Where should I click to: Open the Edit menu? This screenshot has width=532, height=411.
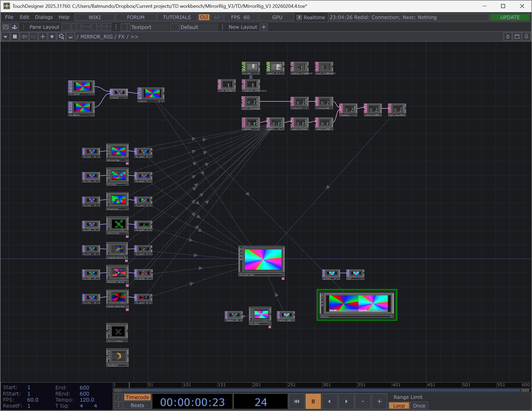point(24,17)
